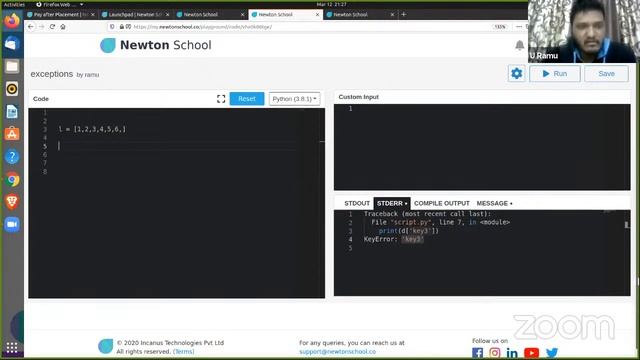640x360 pixels.
Task: Click the notification bell icon
Action: (519, 45)
